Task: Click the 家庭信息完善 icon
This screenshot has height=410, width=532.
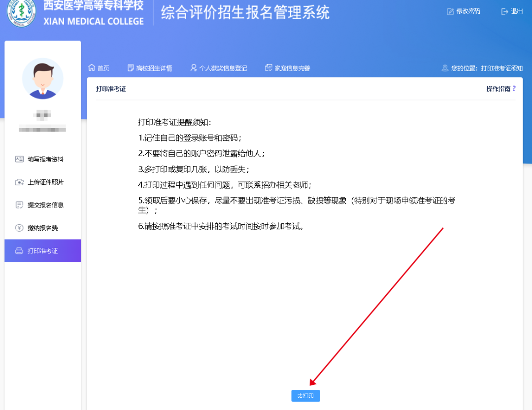Action: [268, 68]
